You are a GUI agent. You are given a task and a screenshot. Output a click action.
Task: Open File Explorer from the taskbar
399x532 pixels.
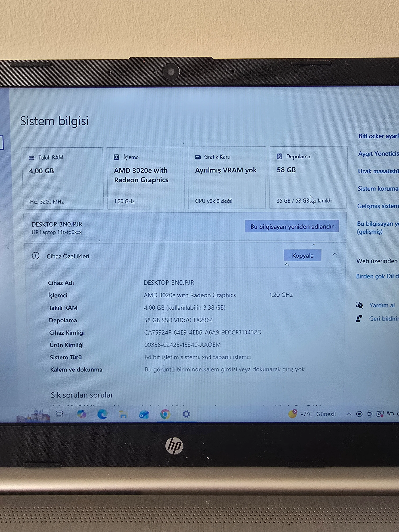tap(123, 414)
